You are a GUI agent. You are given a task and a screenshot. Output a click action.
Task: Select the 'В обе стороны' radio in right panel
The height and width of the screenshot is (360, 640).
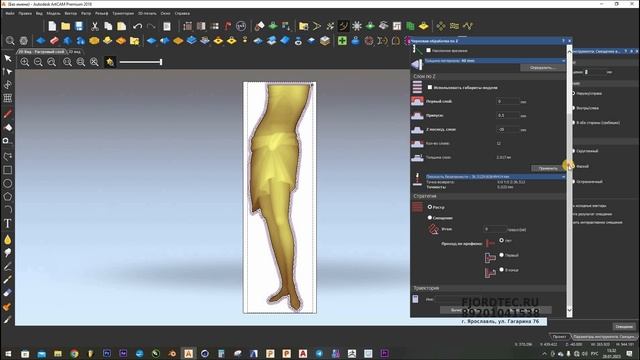pyautogui.click(x=573, y=122)
